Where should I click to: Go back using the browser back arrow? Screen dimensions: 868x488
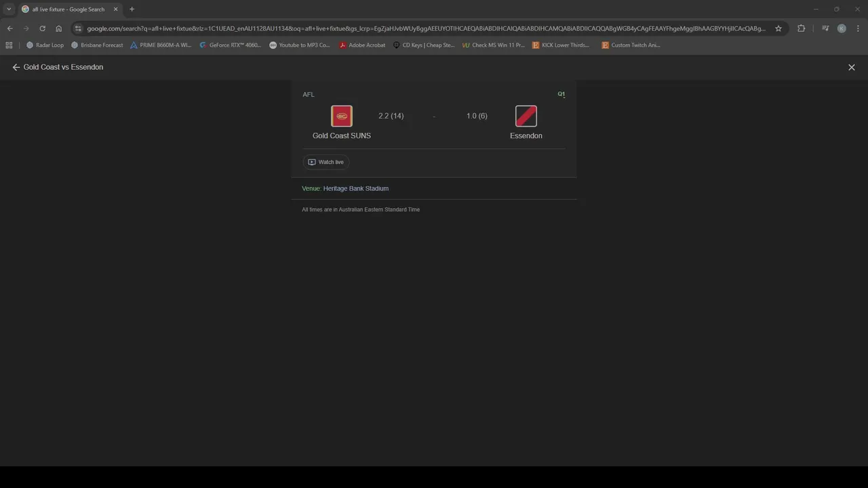click(9, 28)
